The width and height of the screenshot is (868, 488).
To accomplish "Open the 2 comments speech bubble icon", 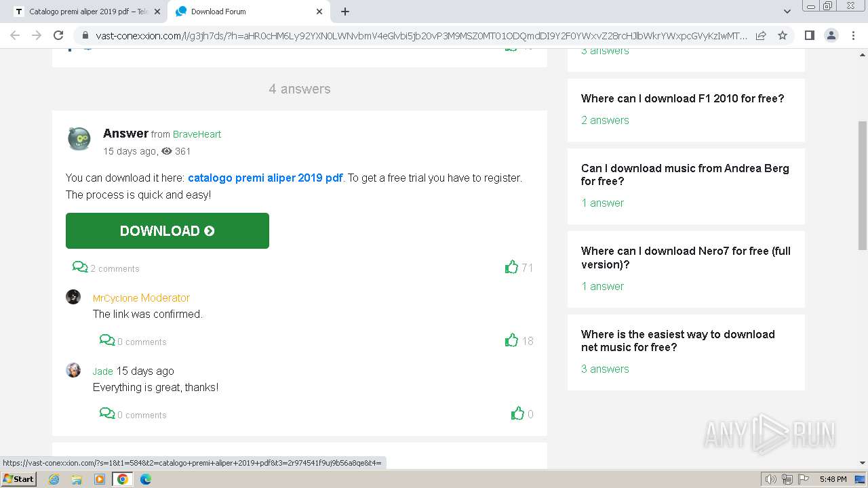I will click(x=80, y=267).
